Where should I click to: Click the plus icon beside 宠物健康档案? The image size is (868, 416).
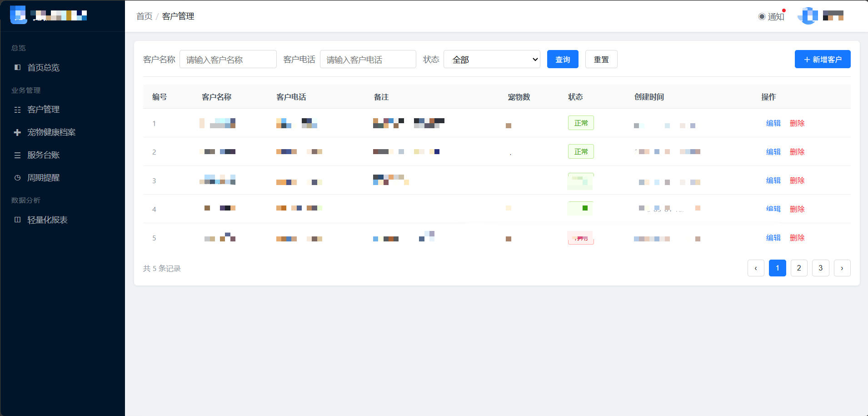(17, 132)
